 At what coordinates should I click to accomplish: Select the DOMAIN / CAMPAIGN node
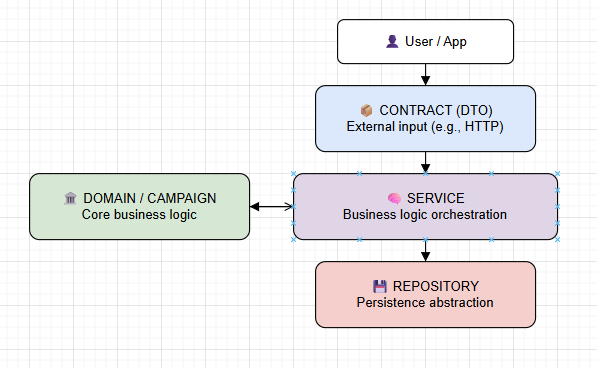[x=139, y=207]
